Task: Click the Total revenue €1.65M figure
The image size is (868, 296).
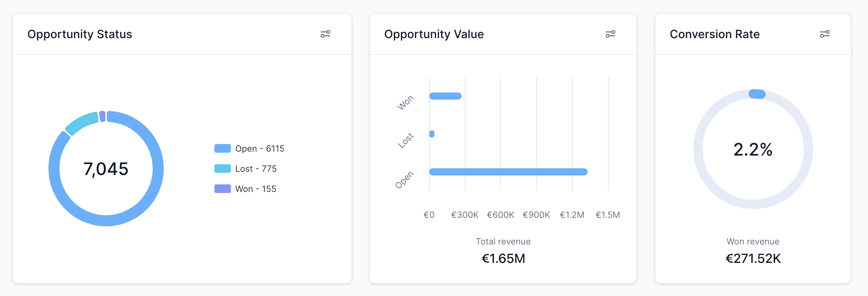Action: (503, 258)
